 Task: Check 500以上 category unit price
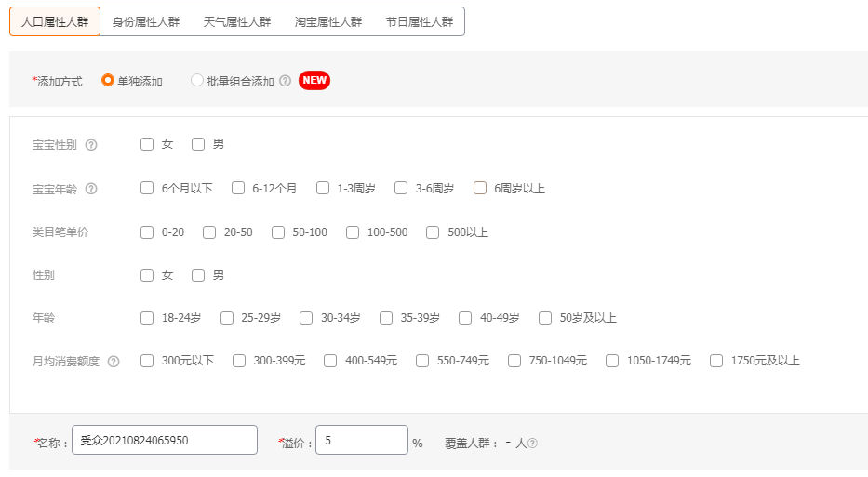coord(433,232)
